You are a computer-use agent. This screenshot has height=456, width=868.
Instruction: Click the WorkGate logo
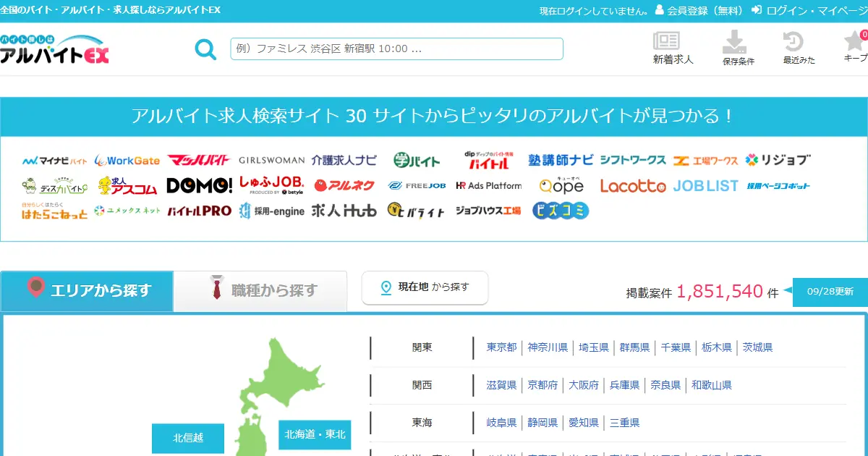coord(127,160)
